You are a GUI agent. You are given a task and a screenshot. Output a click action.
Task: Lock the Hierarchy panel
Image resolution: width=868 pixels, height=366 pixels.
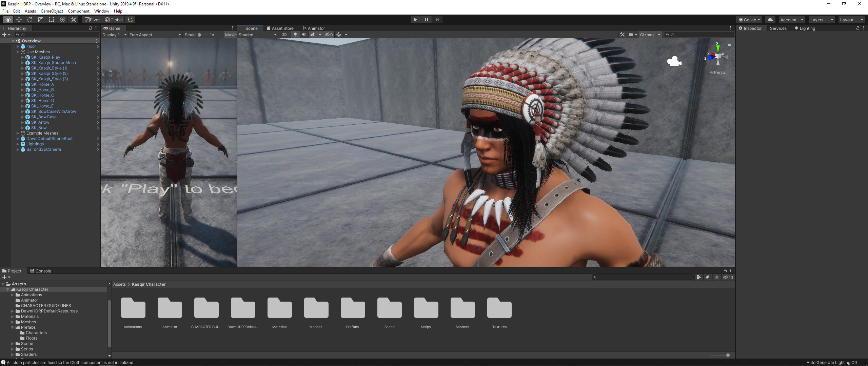click(x=91, y=28)
